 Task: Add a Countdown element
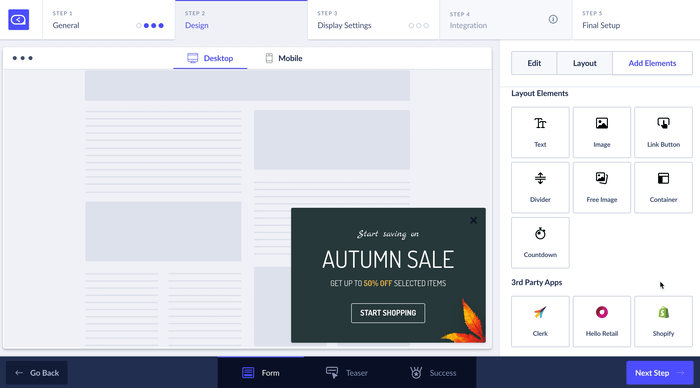[x=540, y=242]
